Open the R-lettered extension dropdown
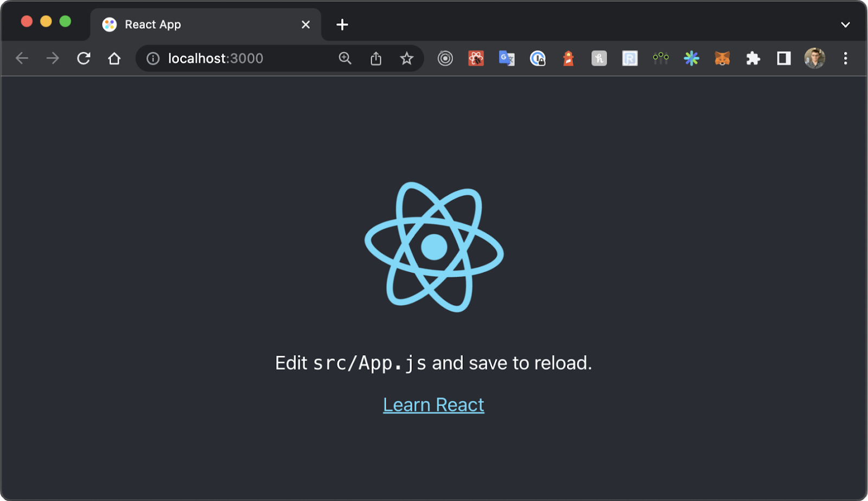Image resolution: width=868 pixels, height=501 pixels. pyautogui.click(x=630, y=58)
